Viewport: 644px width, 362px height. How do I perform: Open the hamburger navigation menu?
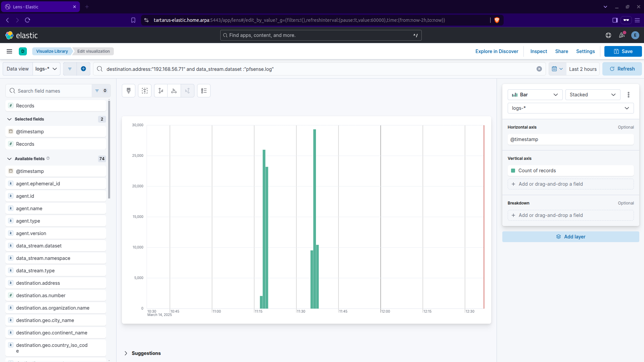point(9,51)
